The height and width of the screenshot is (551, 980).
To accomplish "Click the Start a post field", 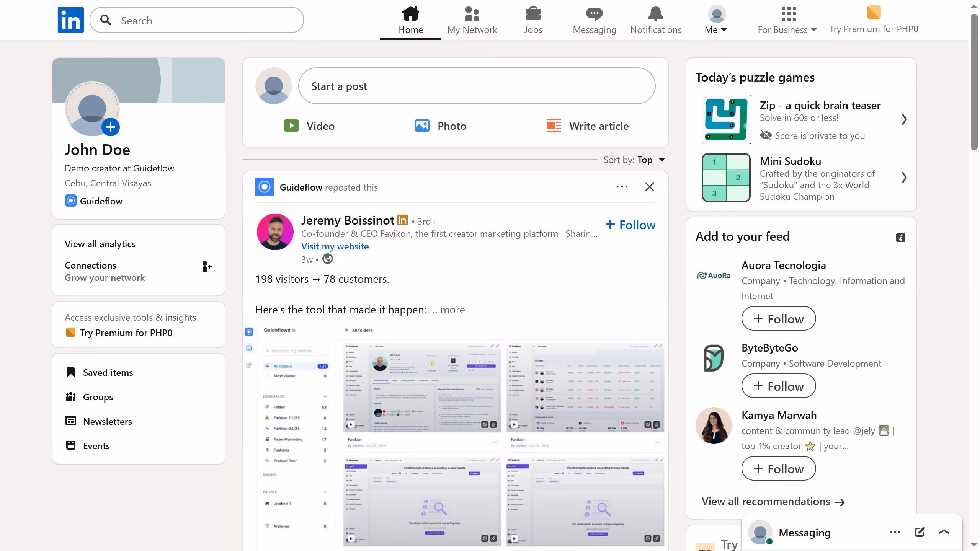I will point(477,86).
